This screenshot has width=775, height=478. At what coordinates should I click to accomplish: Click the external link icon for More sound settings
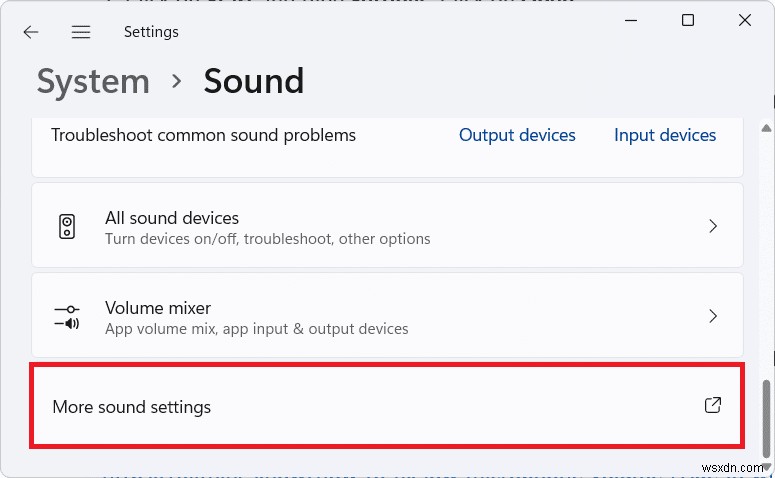pyautogui.click(x=713, y=405)
